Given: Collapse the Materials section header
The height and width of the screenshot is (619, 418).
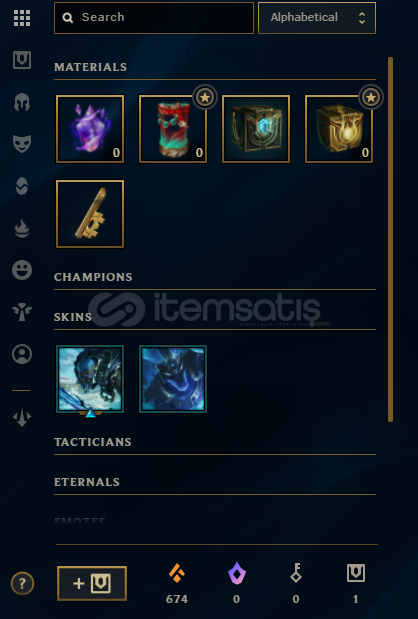Looking at the screenshot, I should click(x=90, y=67).
